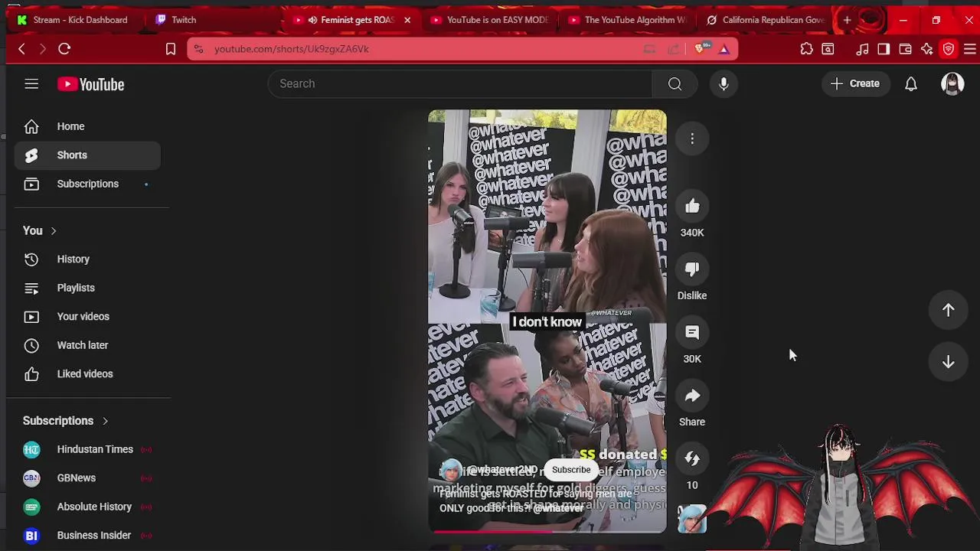980x551 pixels.
Task: Click the search magnifier button
Action: (675, 83)
